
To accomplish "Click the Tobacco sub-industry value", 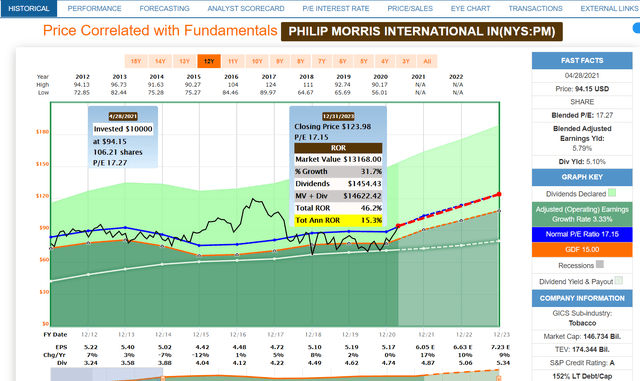I will coord(582,323).
